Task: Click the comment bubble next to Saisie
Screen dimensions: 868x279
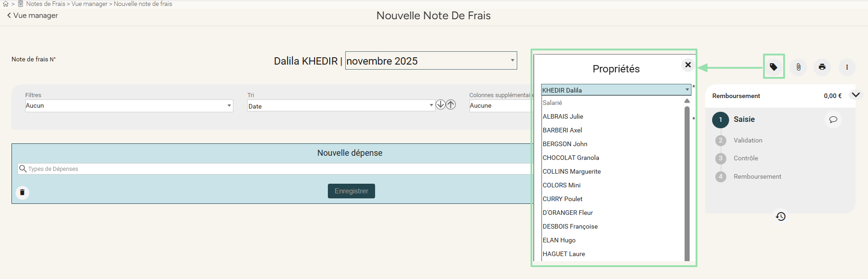Action: (x=833, y=120)
